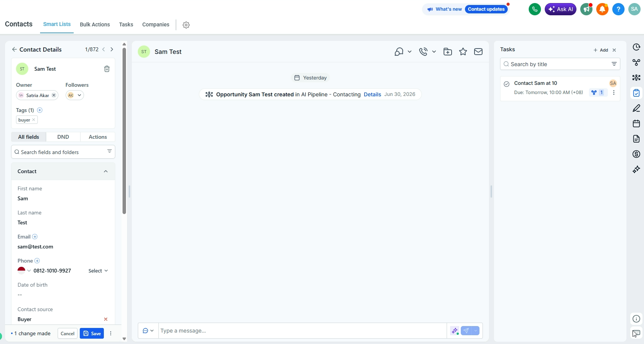Collapse the Contact section
Screen dimensions: 644x344
point(106,171)
